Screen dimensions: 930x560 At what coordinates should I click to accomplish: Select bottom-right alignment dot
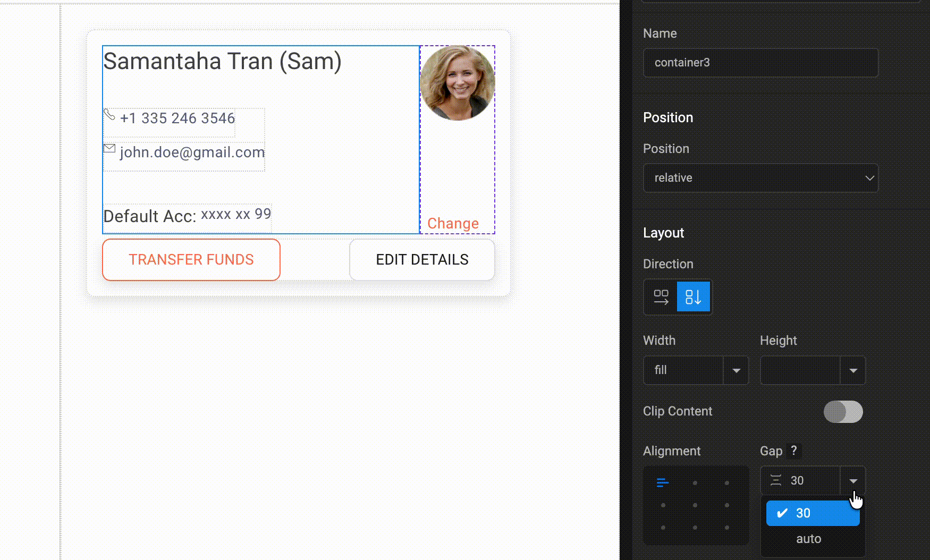(727, 528)
